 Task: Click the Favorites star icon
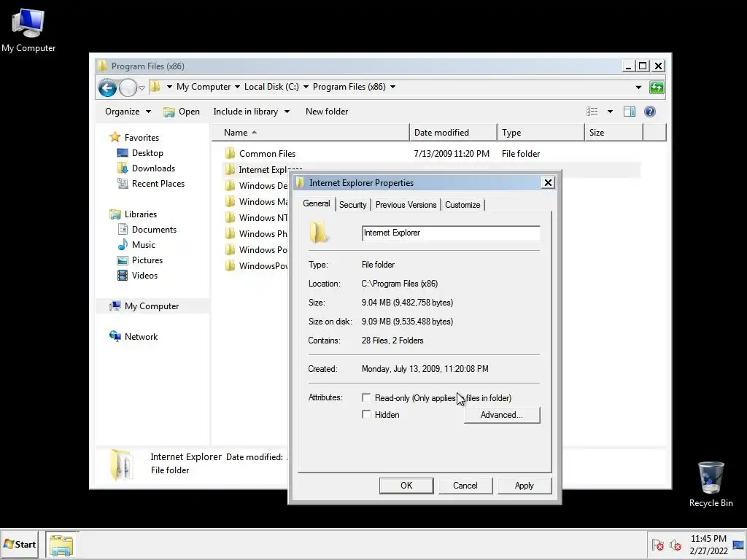click(115, 137)
